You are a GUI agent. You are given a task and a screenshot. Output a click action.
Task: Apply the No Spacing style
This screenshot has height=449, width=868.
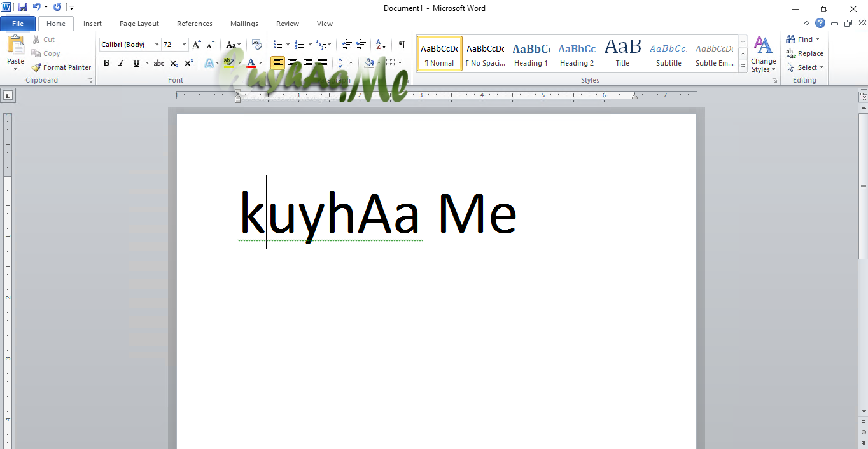click(485, 54)
